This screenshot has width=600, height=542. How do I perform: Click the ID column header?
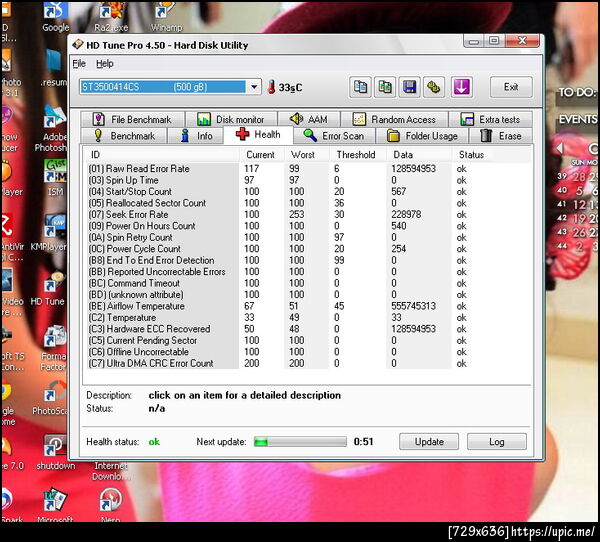[162, 155]
